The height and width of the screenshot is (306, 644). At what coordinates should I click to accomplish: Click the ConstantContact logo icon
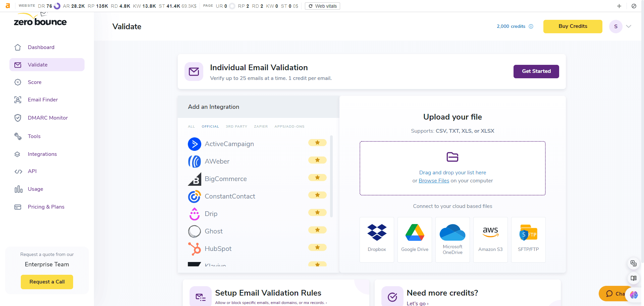coord(195,196)
